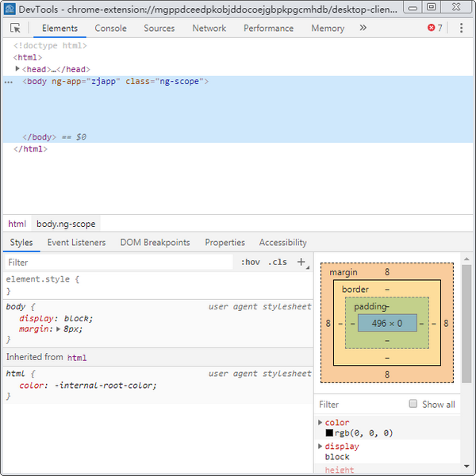Switch to the Console tab
This screenshot has height=476, width=476.
(110, 28)
